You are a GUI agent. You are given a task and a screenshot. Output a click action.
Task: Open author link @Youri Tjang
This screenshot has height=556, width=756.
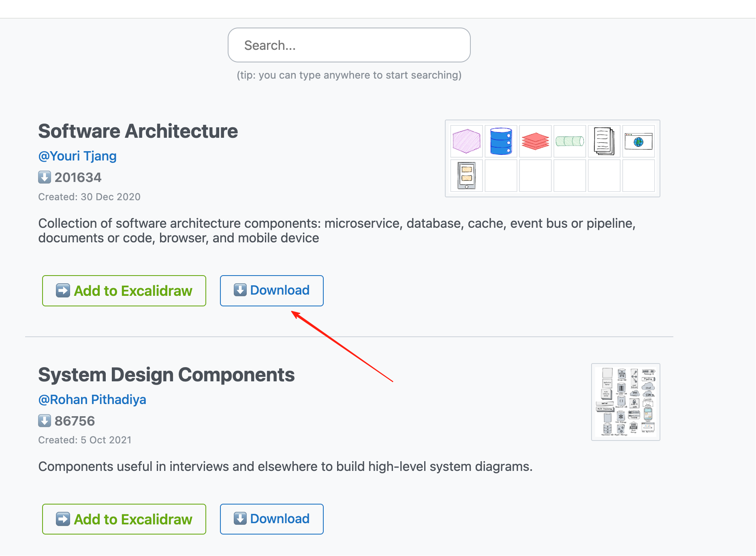coord(77,156)
